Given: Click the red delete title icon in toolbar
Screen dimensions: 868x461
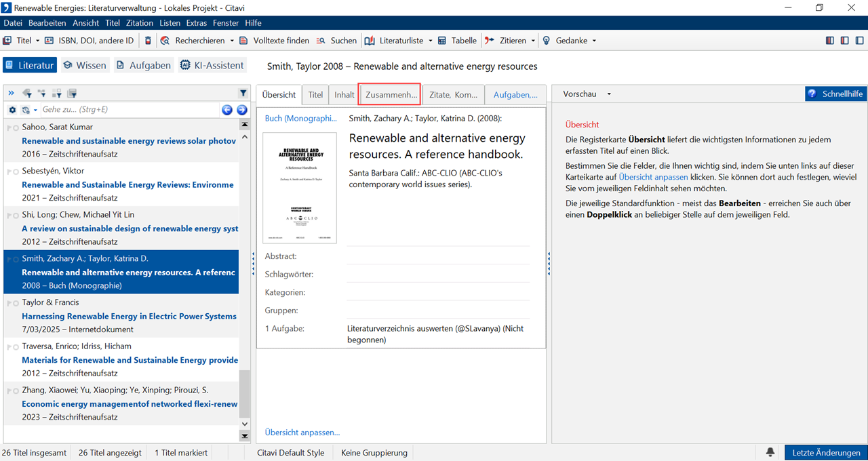Looking at the screenshot, I should (149, 41).
